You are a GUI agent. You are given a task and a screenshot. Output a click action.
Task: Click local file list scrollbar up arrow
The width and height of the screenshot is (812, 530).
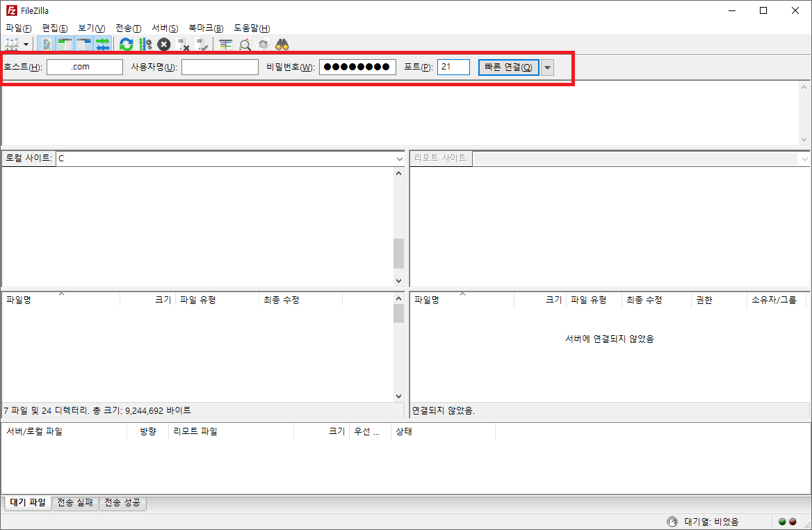tap(398, 298)
